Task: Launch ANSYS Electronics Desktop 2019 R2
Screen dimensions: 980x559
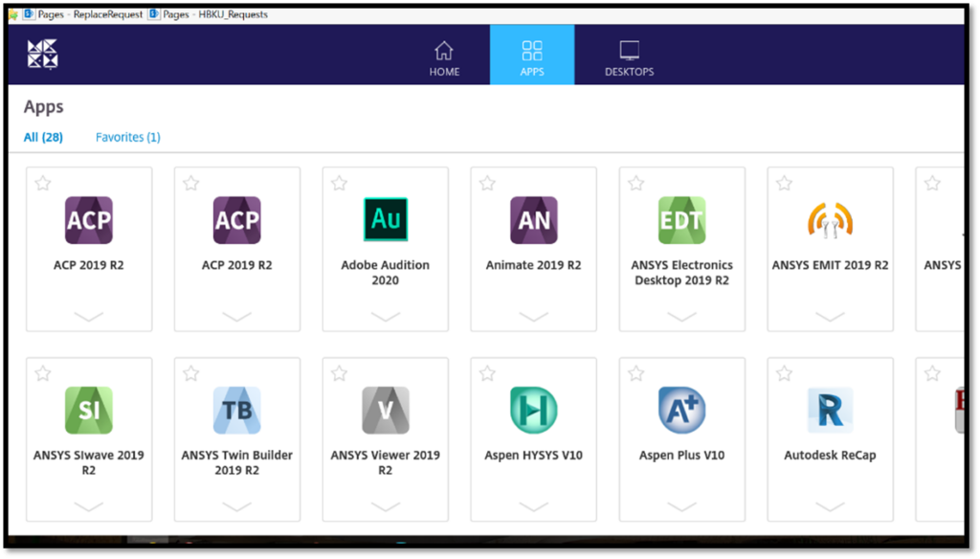Action: click(x=681, y=220)
